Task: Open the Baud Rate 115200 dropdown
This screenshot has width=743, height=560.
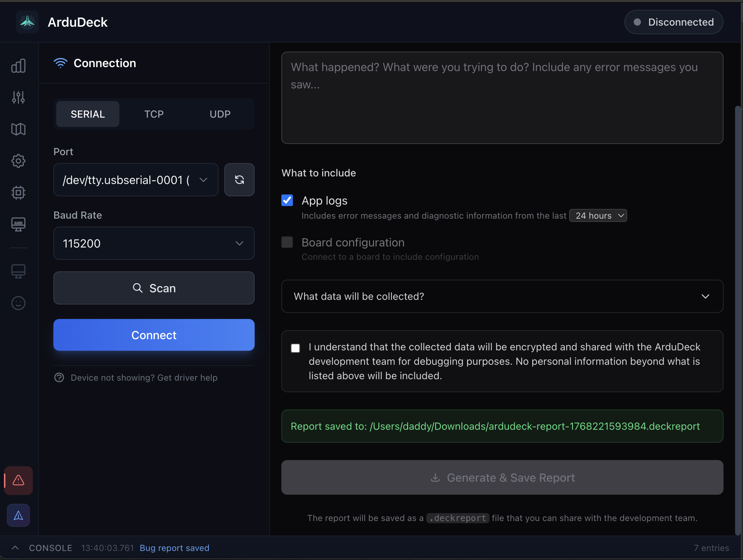Action: click(x=154, y=243)
